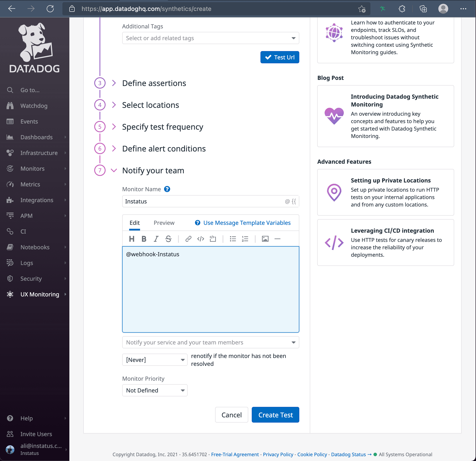Switch to Preview tab in message editor

[x=164, y=223]
